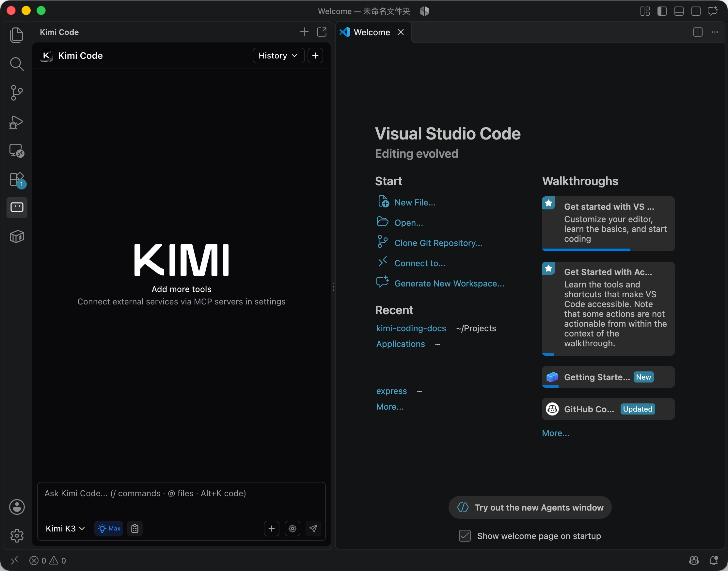Open recent express folder

tap(391, 391)
